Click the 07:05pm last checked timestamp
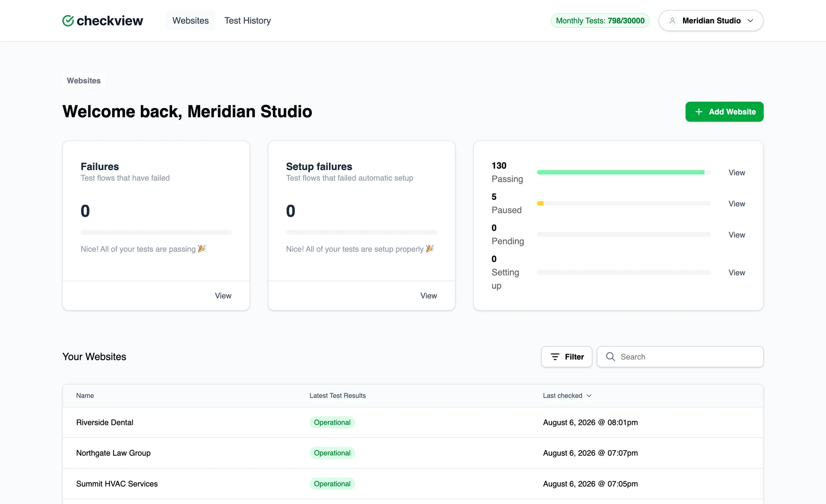 coord(590,484)
